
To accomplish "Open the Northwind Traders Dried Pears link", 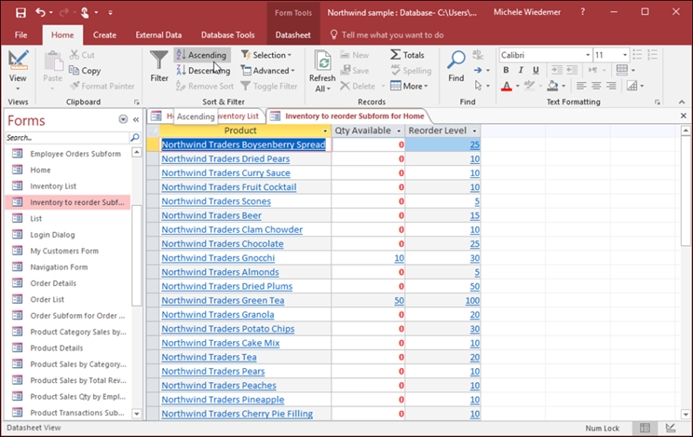I will pyautogui.click(x=225, y=159).
